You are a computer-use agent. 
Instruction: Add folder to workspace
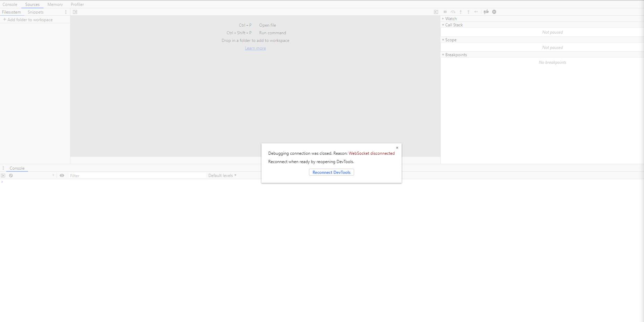pyautogui.click(x=28, y=20)
